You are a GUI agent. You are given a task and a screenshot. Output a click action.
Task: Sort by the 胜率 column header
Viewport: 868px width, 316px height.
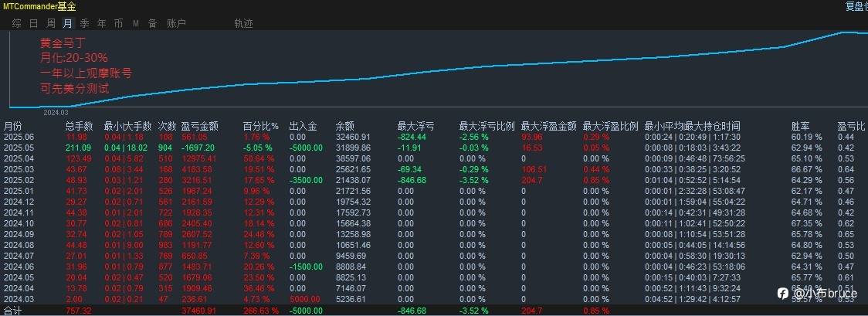801,126
